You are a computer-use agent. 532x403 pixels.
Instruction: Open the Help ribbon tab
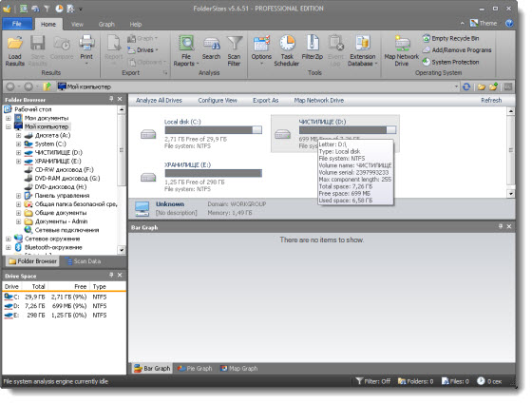point(135,25)
